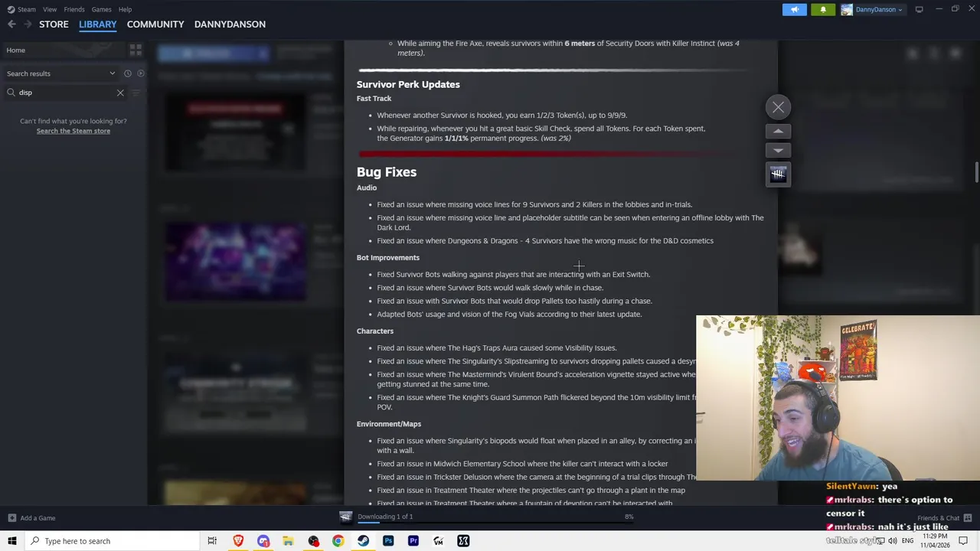Open the DANNYDANSON profile tab
980x551 pixels.
230,24
